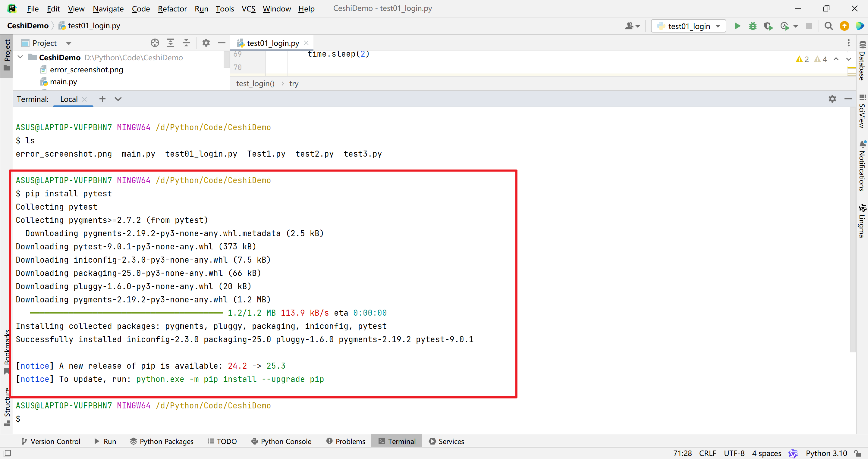868x459 pixels.
Task: Change CRLF line separator
Action: click(x=707, y=453)
